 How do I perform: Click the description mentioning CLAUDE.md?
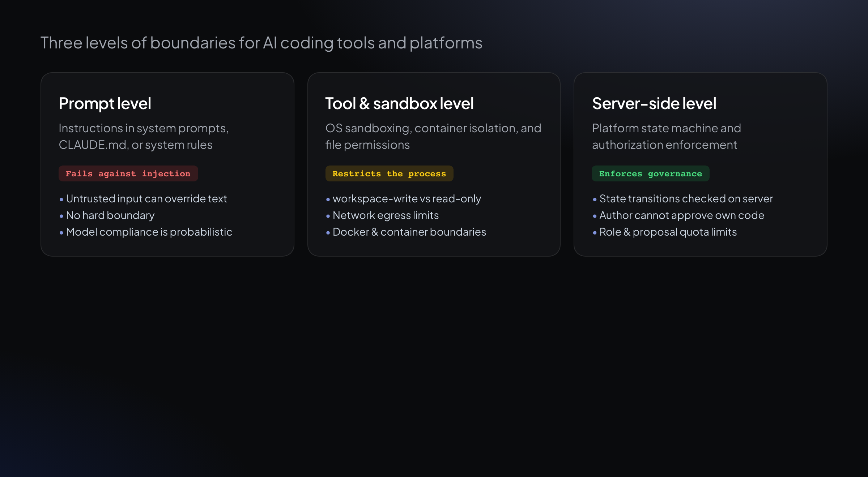point(144,137)
